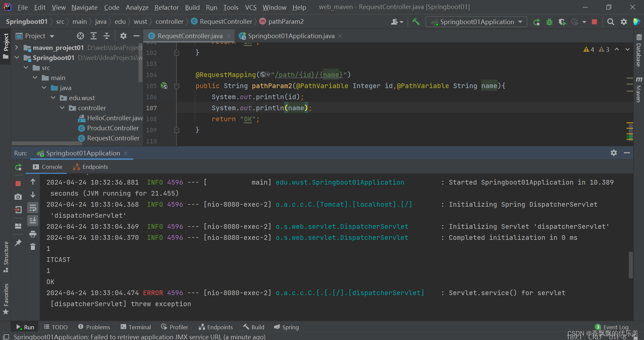Rerun Springboot01Application in Run panel
The width and height of the screenshot is (644, 340).
tap(18, 167)
